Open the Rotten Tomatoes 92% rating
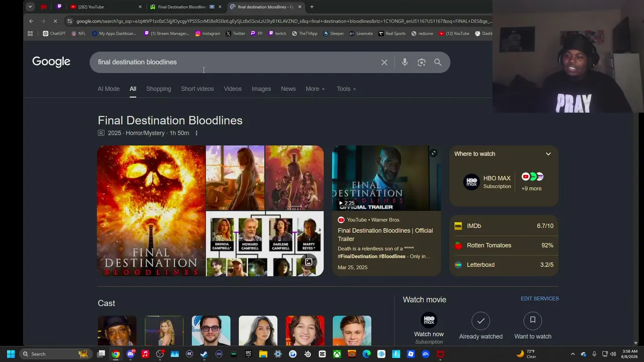Image resolution: width=644 pixels, height=362 pixels. [504, 245]
